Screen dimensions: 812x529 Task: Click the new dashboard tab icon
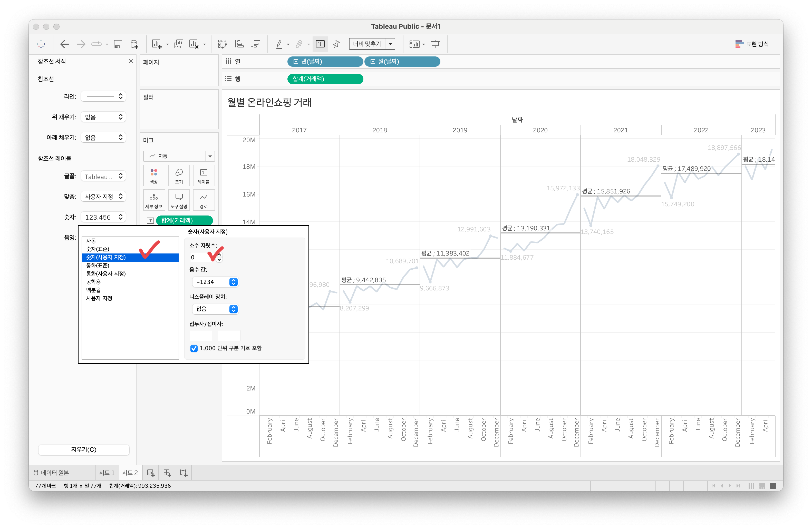click(167, 473)
